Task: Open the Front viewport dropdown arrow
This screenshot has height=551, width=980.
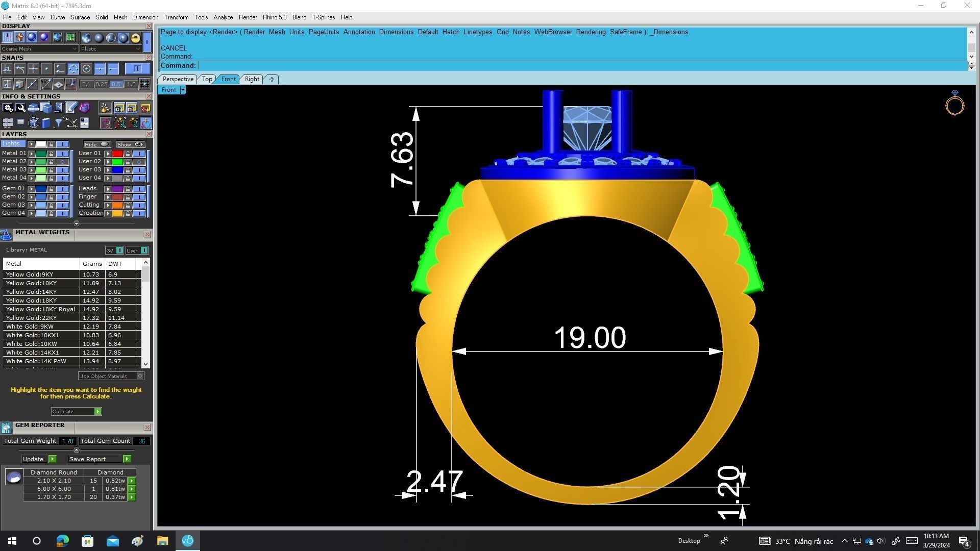Action: coord(183,90)
